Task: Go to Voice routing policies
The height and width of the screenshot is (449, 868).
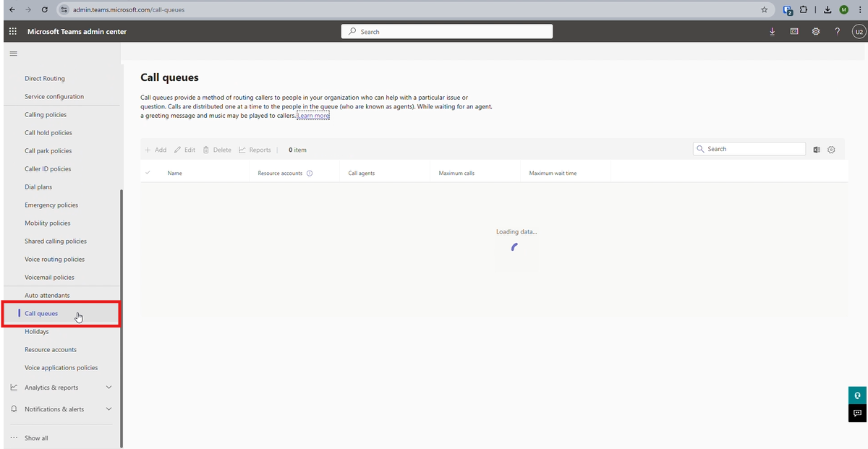Action: [x=54, y=260]
